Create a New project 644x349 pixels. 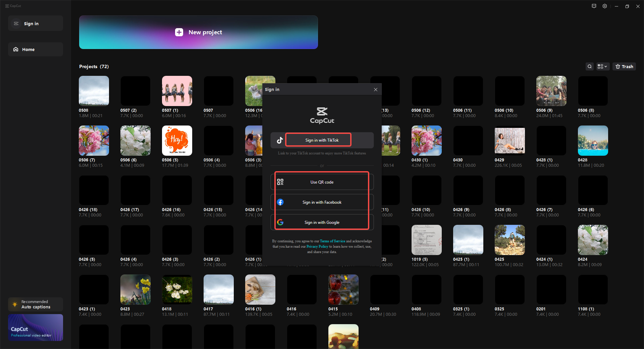coord(199,32)
